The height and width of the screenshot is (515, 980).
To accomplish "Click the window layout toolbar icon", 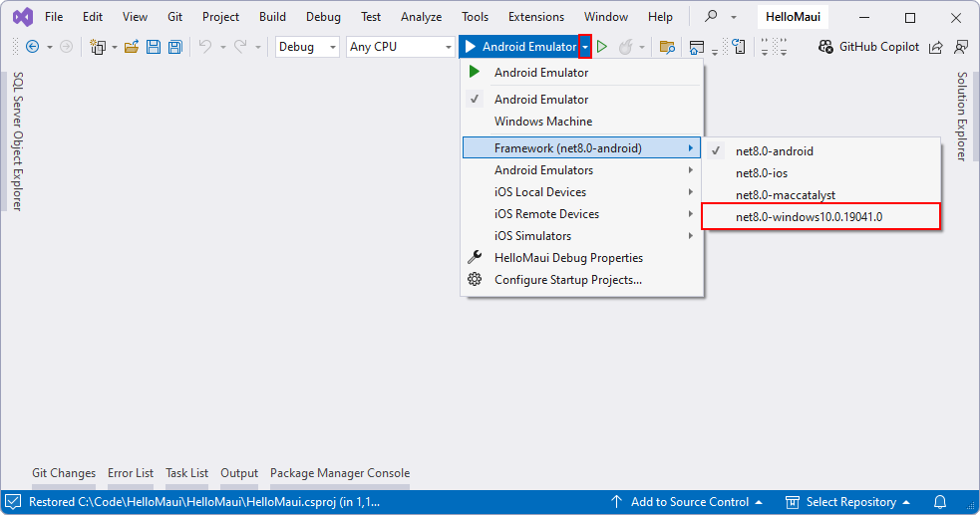I will click(697, 47).
